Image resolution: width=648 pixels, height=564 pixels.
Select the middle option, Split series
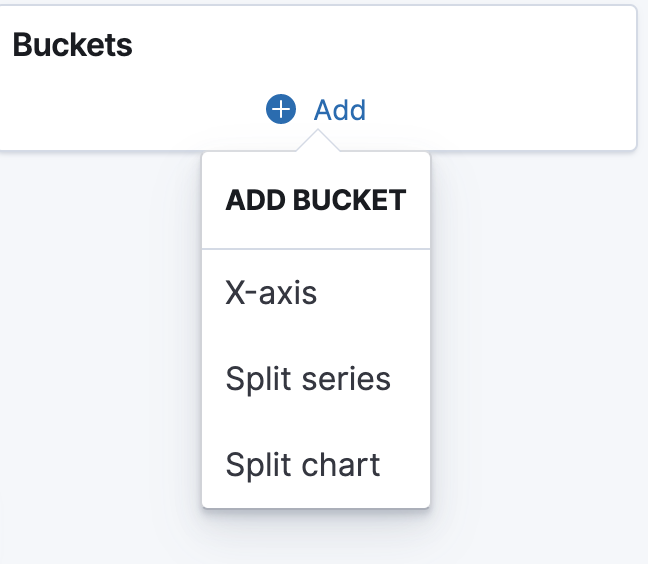[x=316, y=378]
